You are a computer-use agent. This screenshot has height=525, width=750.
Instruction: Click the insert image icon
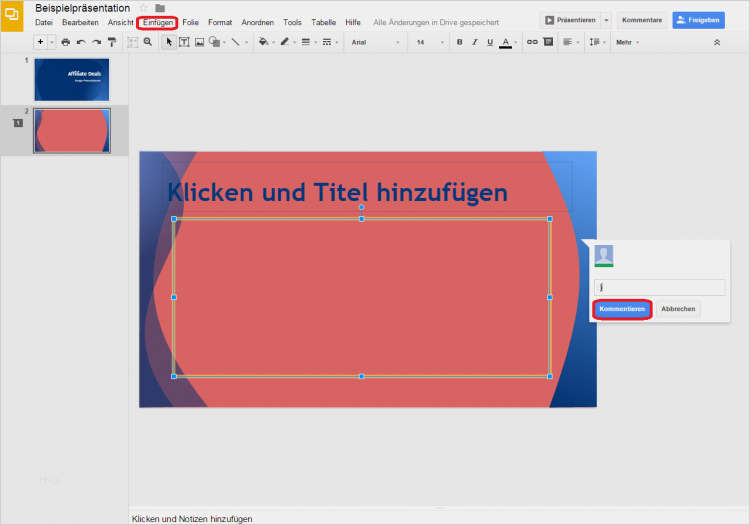(x=199, y=42)
